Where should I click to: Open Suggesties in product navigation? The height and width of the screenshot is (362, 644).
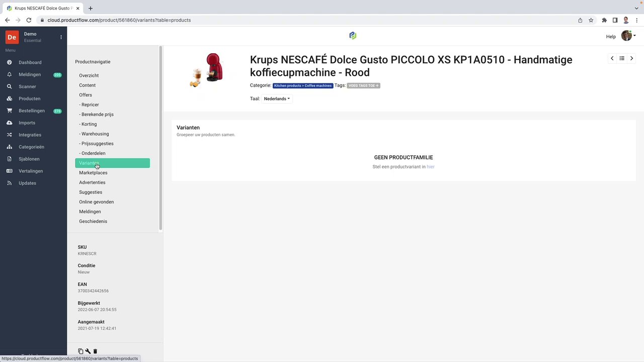pyautogui.click(x=91, y=192)
